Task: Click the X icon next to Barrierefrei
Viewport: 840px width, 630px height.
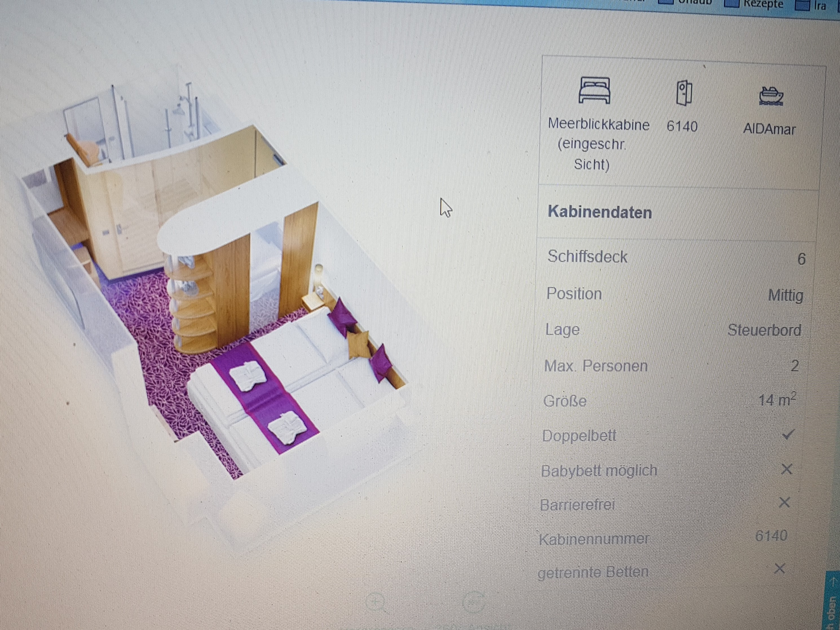Action: pos(784,503)
